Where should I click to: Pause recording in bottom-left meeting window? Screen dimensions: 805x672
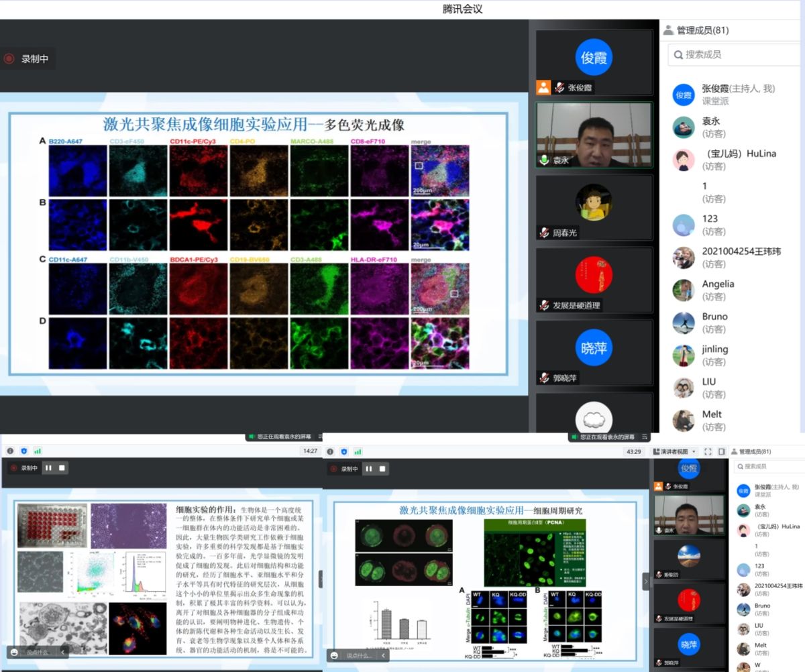coord(49,467)
